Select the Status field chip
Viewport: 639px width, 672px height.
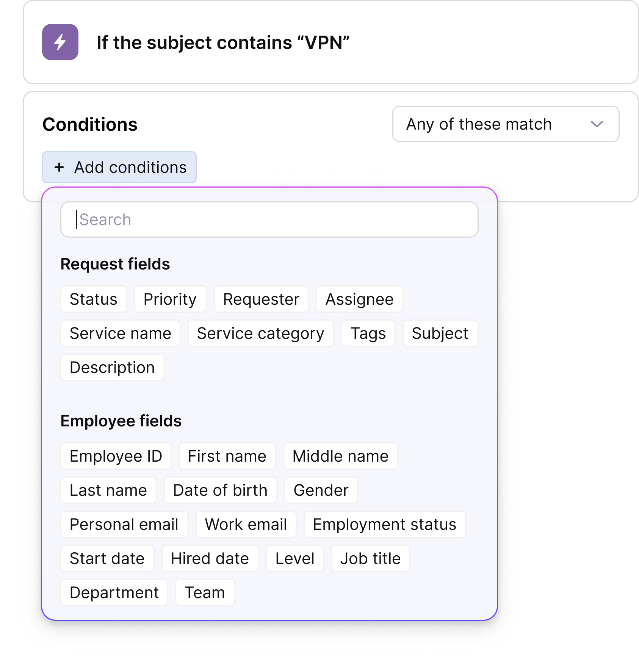93,299
